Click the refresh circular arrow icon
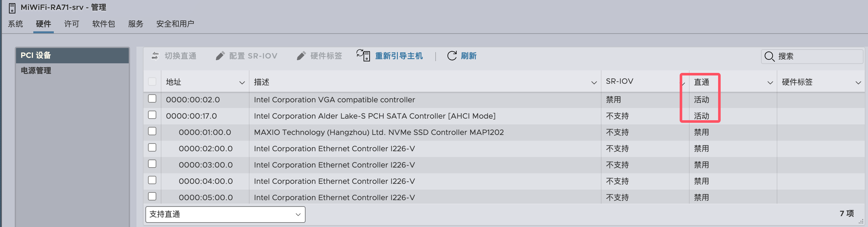The image size is (868, 227). coord(452,56)
